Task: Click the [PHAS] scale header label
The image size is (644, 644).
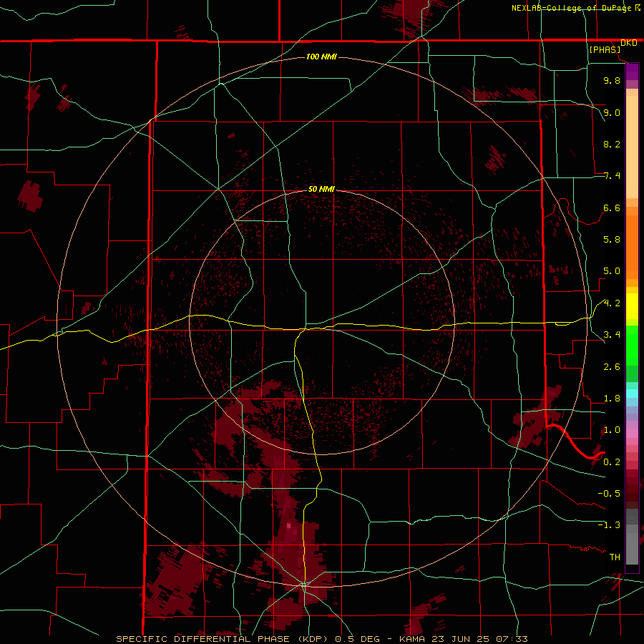Action: [x=605, y=49]
